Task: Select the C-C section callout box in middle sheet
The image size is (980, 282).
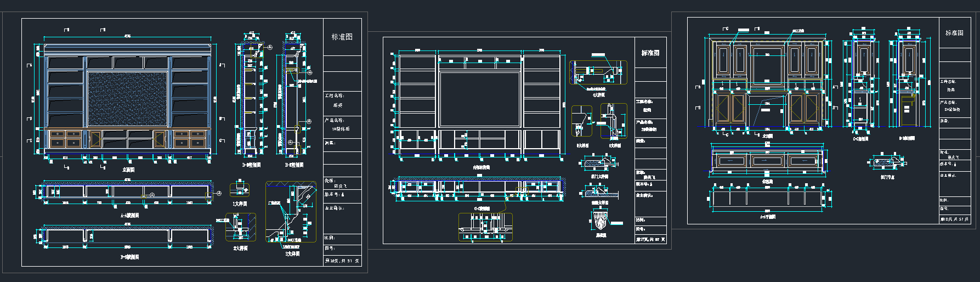Action: point(485,227)
